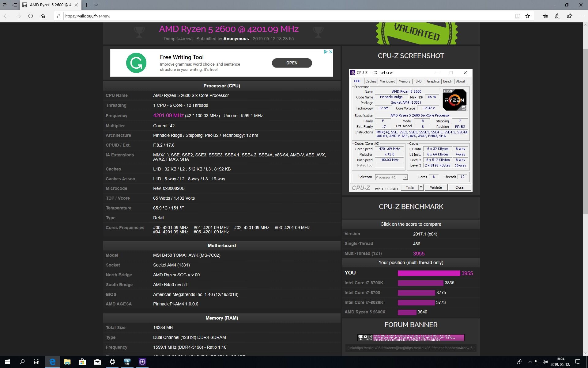Click the AdChoices triangle icon

point(326,52)
